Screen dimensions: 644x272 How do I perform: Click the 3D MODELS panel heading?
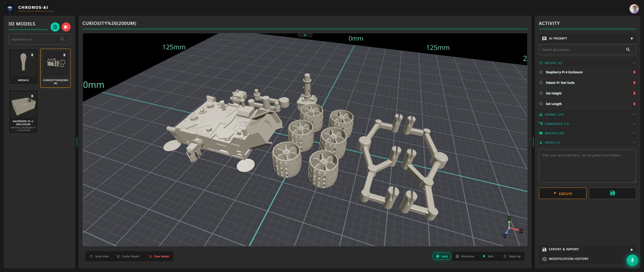pos(22,24)
